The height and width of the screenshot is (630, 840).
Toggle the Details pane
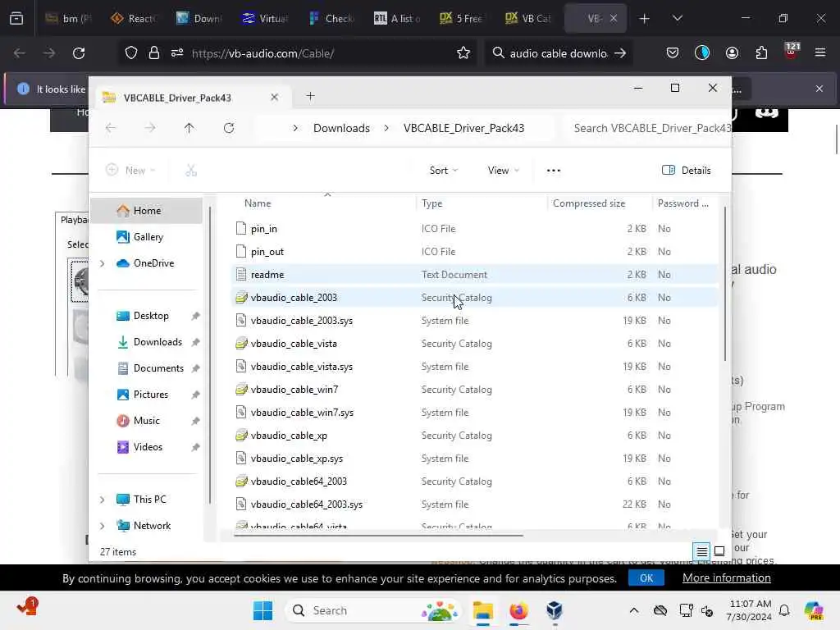point(687,171)
